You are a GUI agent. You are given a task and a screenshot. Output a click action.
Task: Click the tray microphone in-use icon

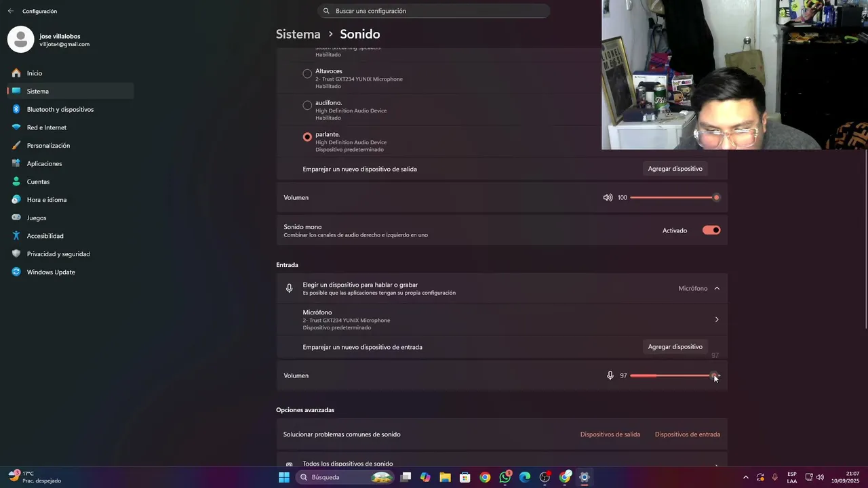point(775,477)
